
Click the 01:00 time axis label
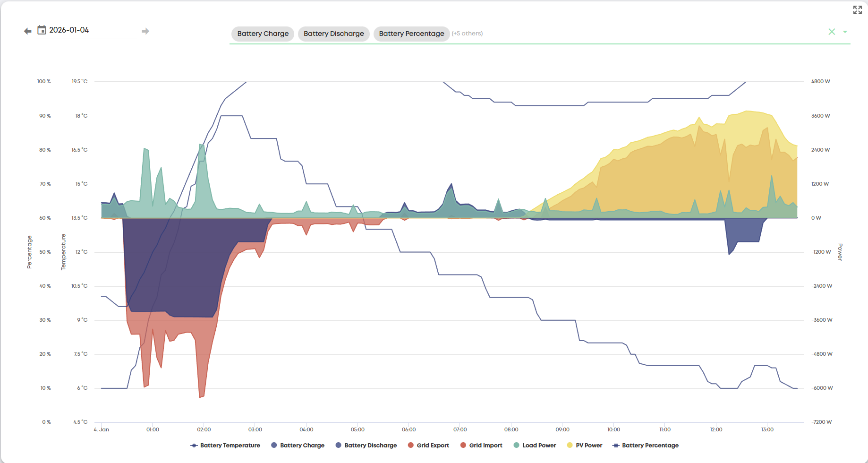tap(153, 429)
